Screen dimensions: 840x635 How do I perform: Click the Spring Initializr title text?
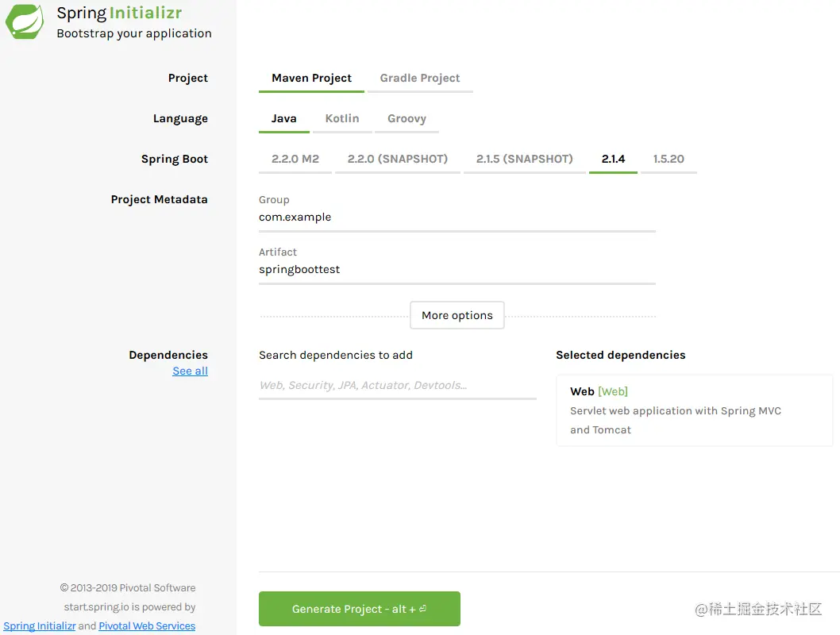tap(119, 13)
